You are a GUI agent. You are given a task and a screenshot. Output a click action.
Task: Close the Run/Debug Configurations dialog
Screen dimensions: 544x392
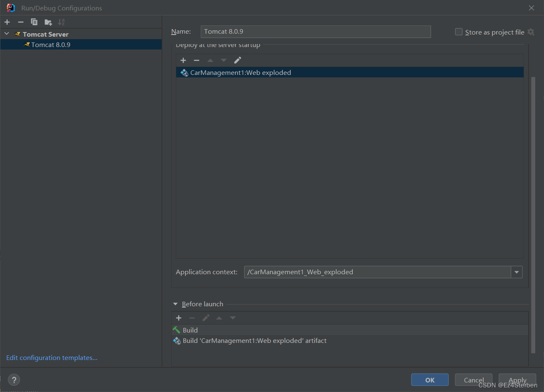tap(532, 8)
